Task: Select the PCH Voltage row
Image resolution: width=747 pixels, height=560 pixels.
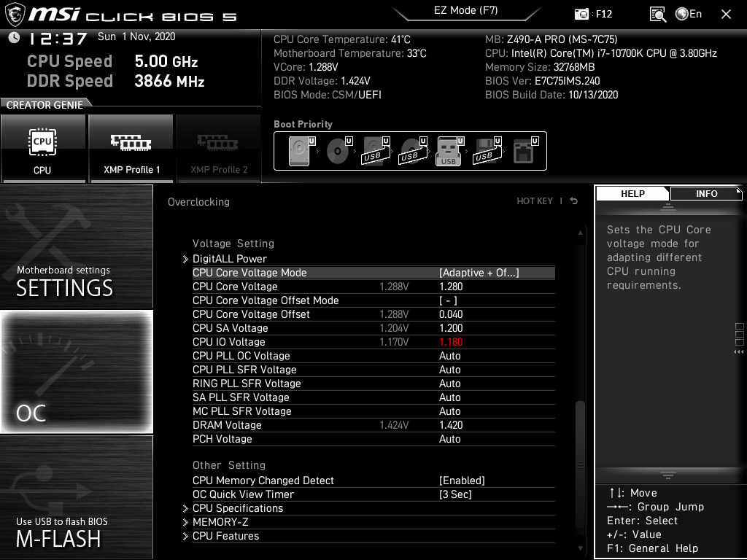Action: coord(373,438)
